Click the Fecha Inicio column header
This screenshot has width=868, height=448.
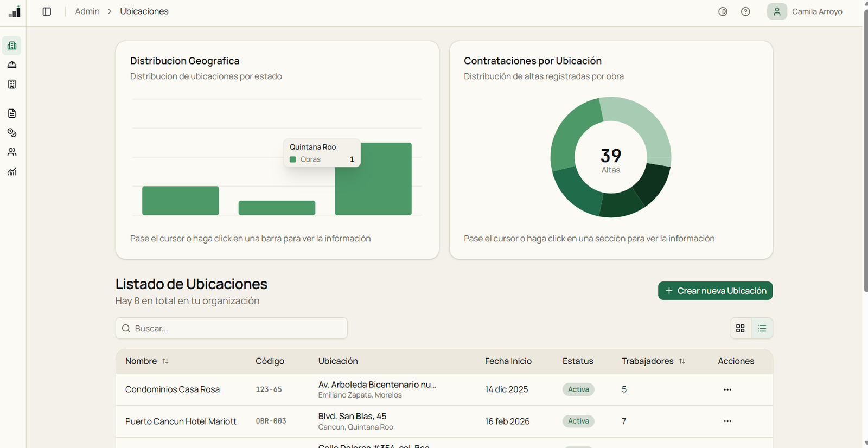[x=508, y=361]
